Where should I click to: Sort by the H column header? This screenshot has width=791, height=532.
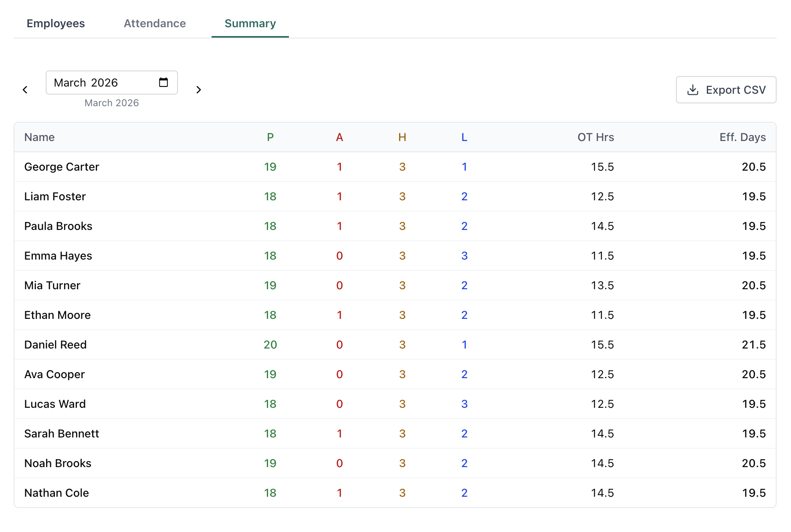pyautogui.click(x=402, y=137)
